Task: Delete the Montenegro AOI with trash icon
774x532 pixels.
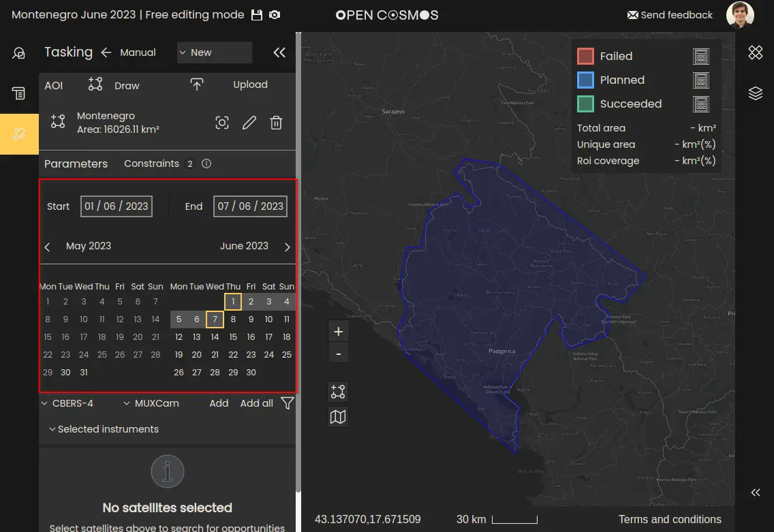Action: tap(276, 123)
